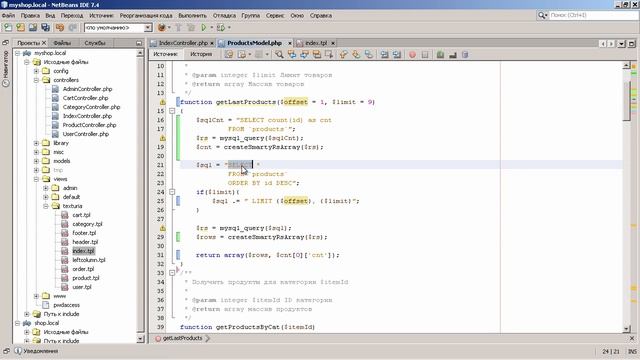Expand the config folder node

click(36, 71)
